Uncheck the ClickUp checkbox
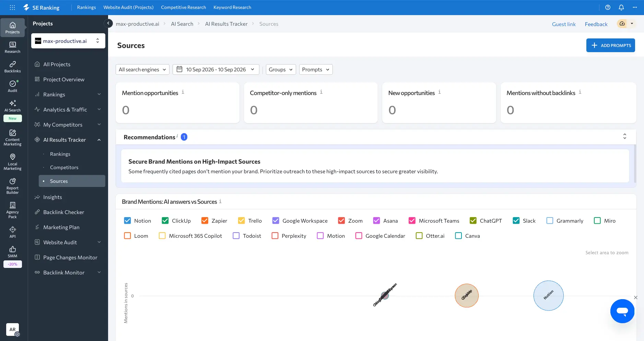644x341 pixels. [x=165, y=221]
